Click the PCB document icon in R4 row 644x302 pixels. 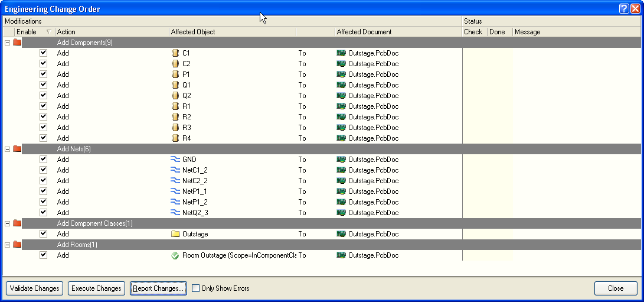coord(341,138)
